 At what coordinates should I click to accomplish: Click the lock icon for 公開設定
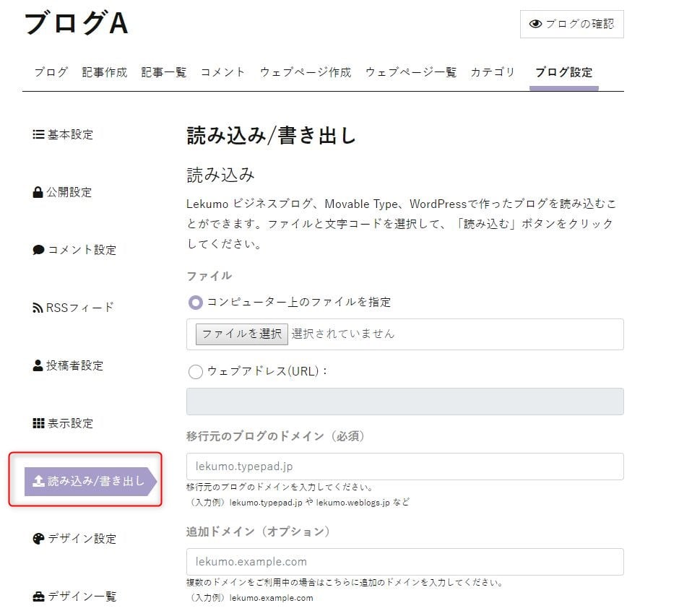tap(38, 192)
